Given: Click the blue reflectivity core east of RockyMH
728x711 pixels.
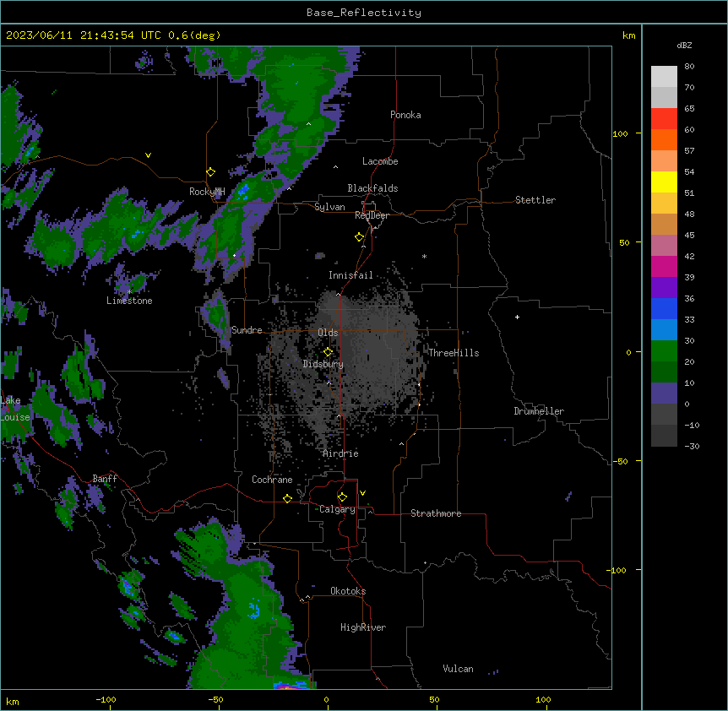Looking at the screenshot, I should 243,189.
